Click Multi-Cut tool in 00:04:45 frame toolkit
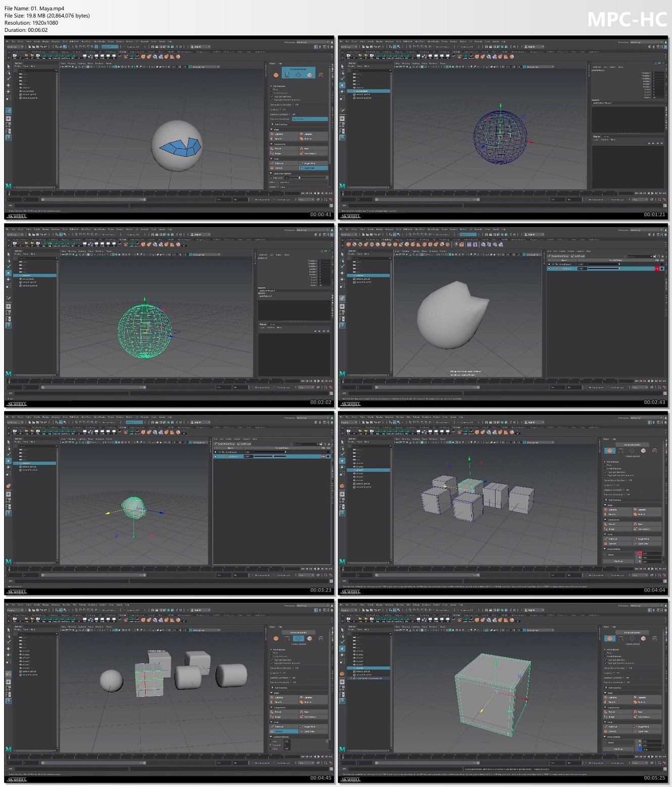 coord(279,727)
